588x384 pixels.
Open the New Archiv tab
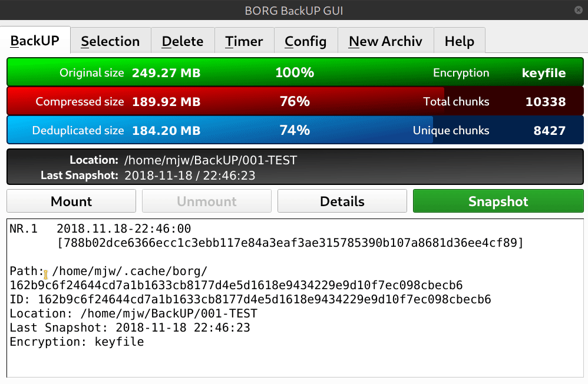[385, 41]
